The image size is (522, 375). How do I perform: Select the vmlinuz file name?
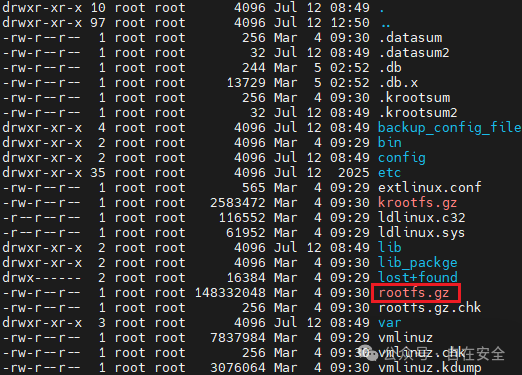pyautogui.click(x=406, y=338)
